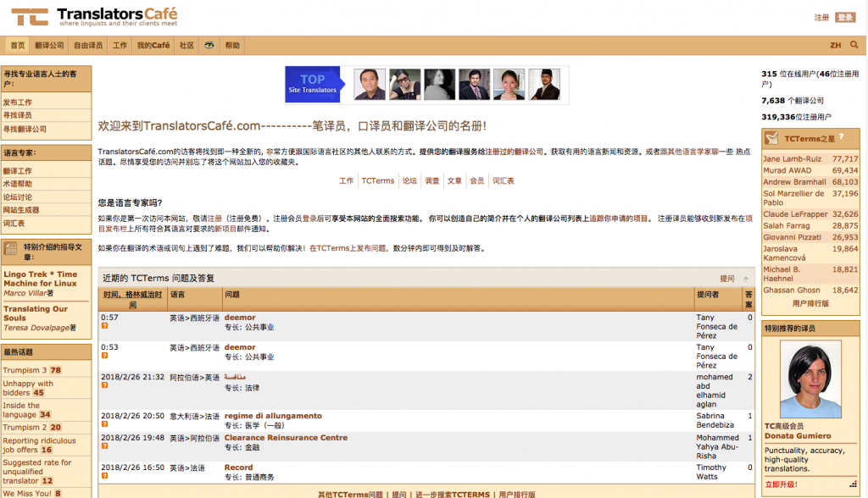Open the ZH language selector
Viewport: 868px width, 498px height.
point(835,46)
